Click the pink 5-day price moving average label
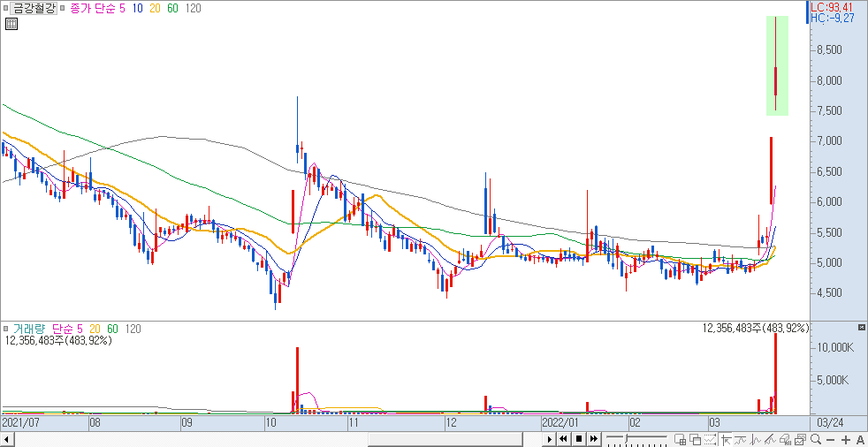This screenshot has height=447, width=868. [122, 8]
